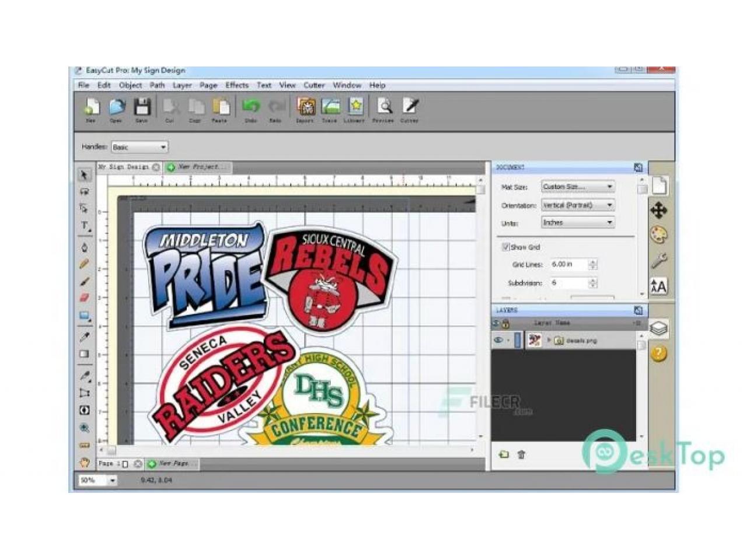Toggle visibility eye of decals.png layer
The image size is (747, 560).
point(498,340)
